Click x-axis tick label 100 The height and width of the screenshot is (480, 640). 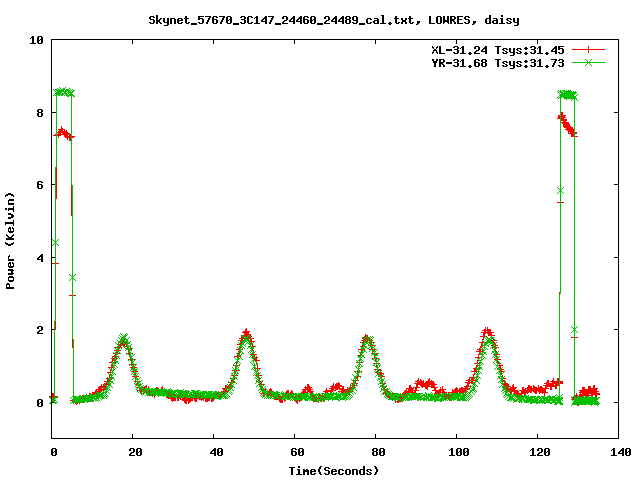click(x=459, y=452)
